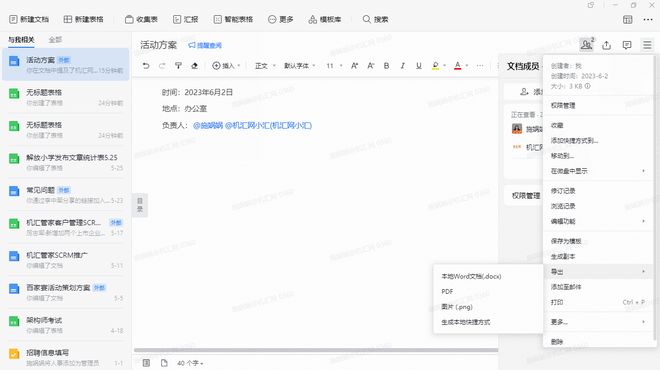Click the outline view icon in status bar
Image resolution: width=660 pixels, height=370 pixels.
146,363
